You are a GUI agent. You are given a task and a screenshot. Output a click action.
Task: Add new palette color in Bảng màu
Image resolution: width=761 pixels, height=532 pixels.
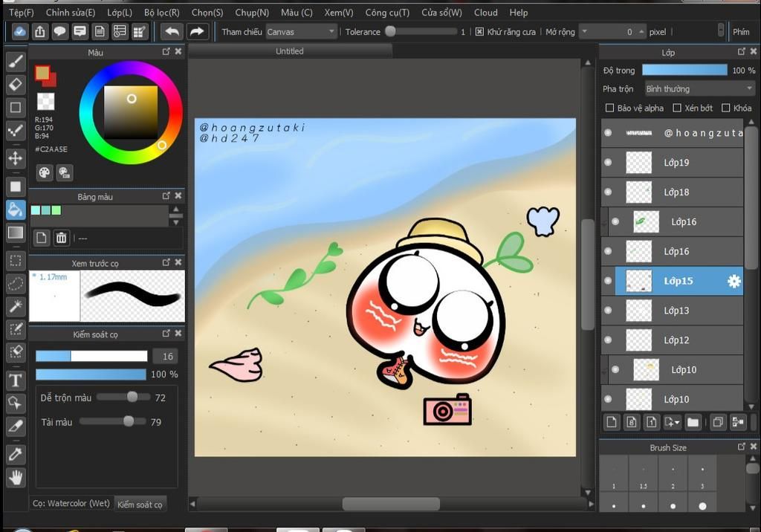(x=42, y=238)
